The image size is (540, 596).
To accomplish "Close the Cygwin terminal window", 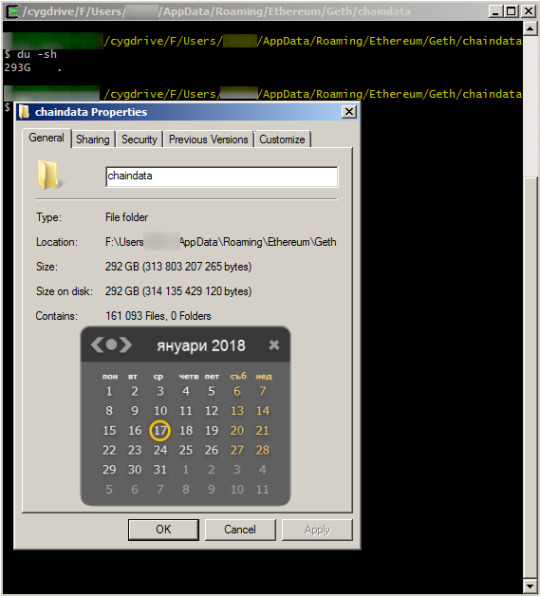I will [528, 11].
